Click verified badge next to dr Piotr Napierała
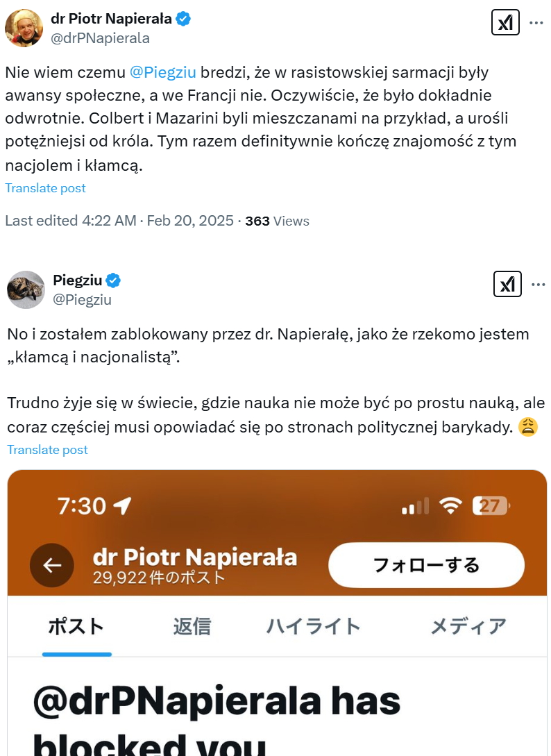 183,19
